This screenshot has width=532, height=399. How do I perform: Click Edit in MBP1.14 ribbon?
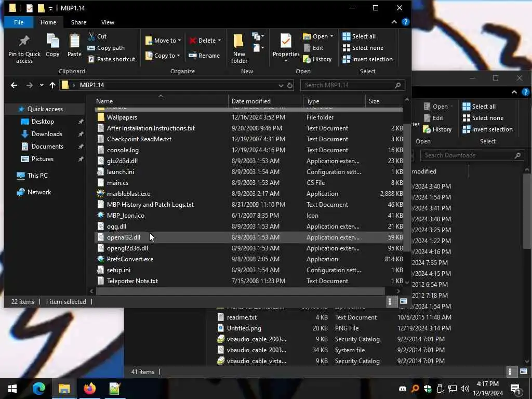(x=313, y=48)
